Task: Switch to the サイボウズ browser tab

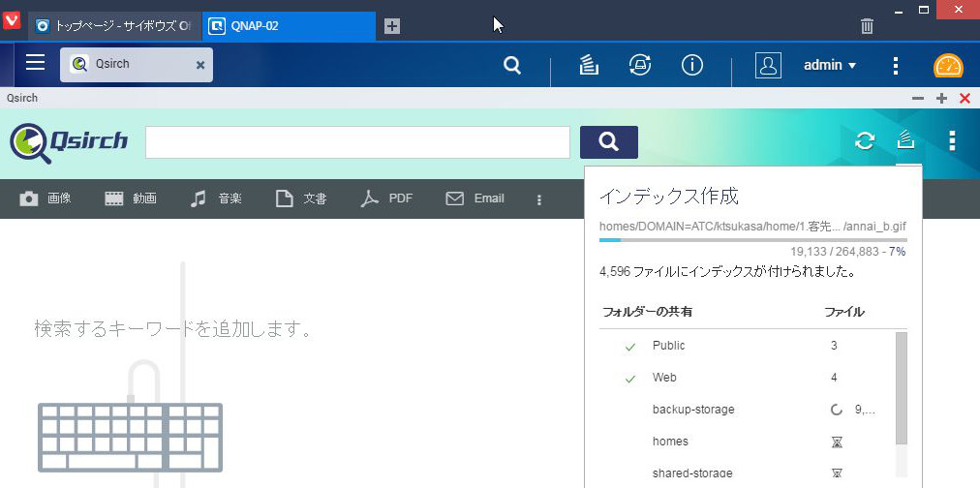Action: tap(115, 25)
